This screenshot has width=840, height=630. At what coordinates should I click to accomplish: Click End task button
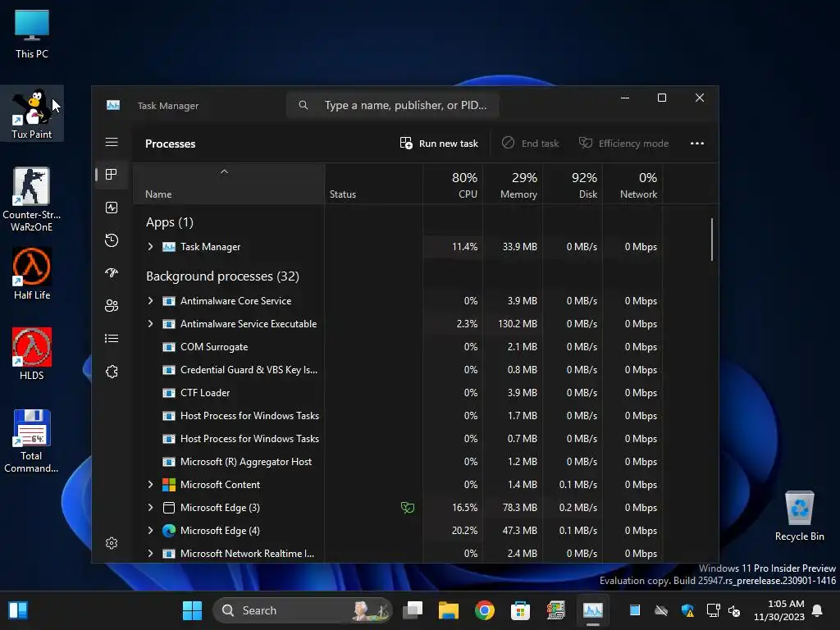coord(531,143)
